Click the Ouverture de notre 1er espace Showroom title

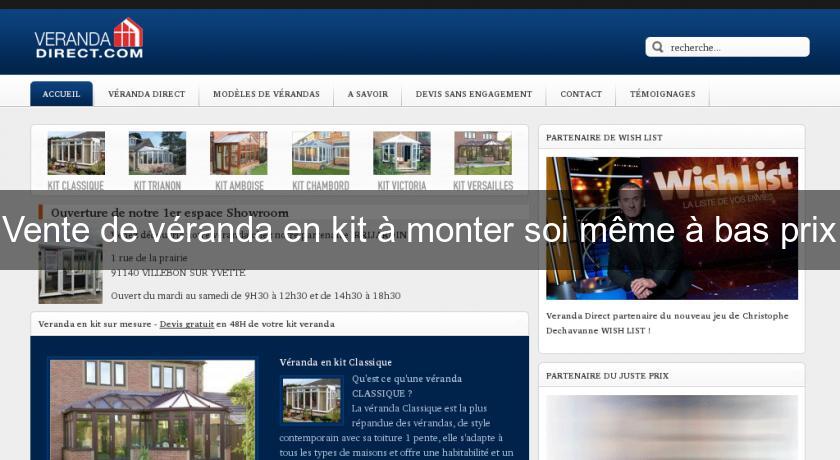click(x=170, y=213)
